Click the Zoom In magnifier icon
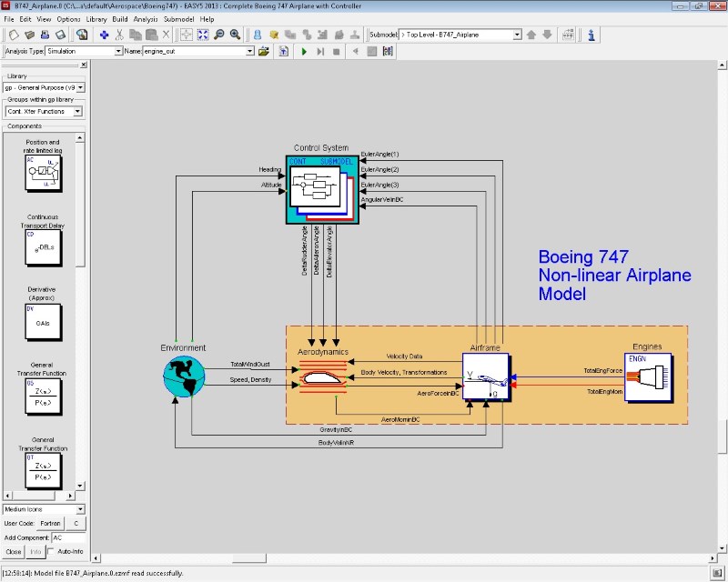This screenshot has width=728, height=582. (235, 35)
